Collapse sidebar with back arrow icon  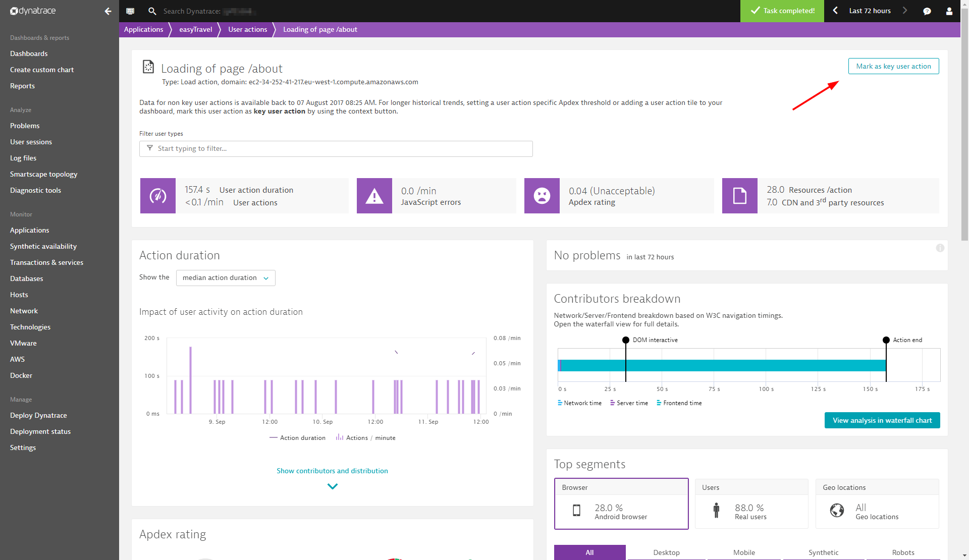pyautogui.click(x=108, y=11)
